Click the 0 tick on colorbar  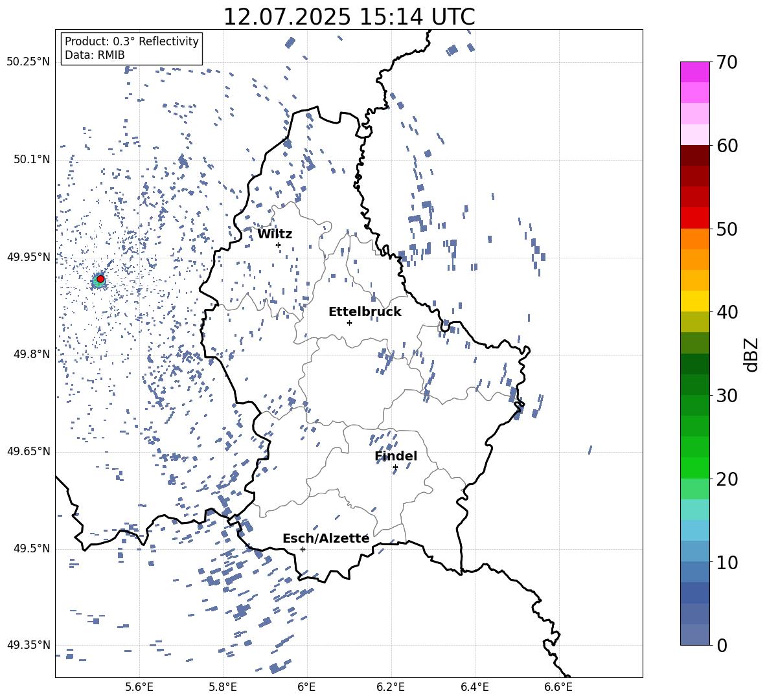click(722, 645)
